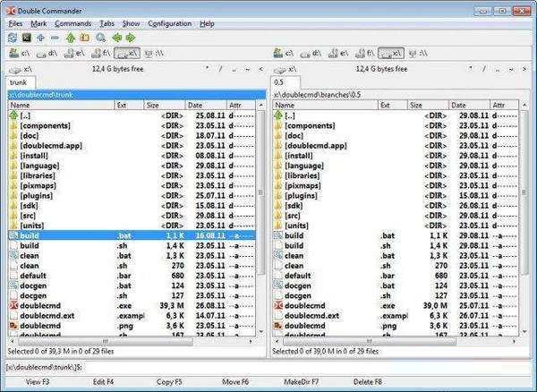Select drive e:\ in the left drive bar
Image resolution: width=537 pixels, height=392 pixels.
click(74, 53)
